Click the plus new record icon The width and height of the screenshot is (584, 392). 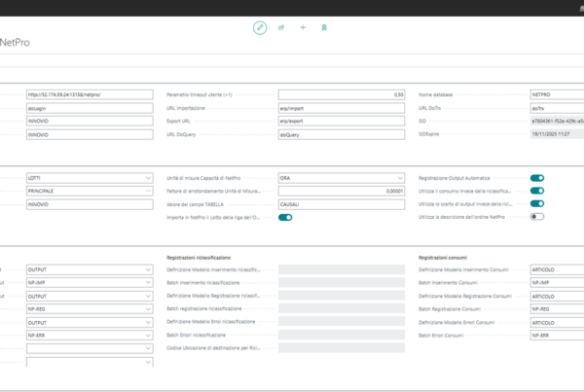(x=303, y=27)
